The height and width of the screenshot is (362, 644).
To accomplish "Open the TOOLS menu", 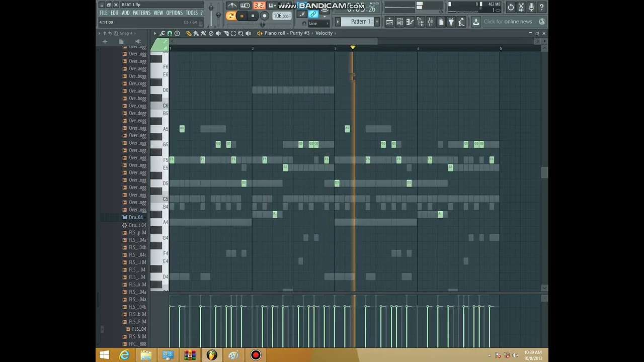I will 192,13.
